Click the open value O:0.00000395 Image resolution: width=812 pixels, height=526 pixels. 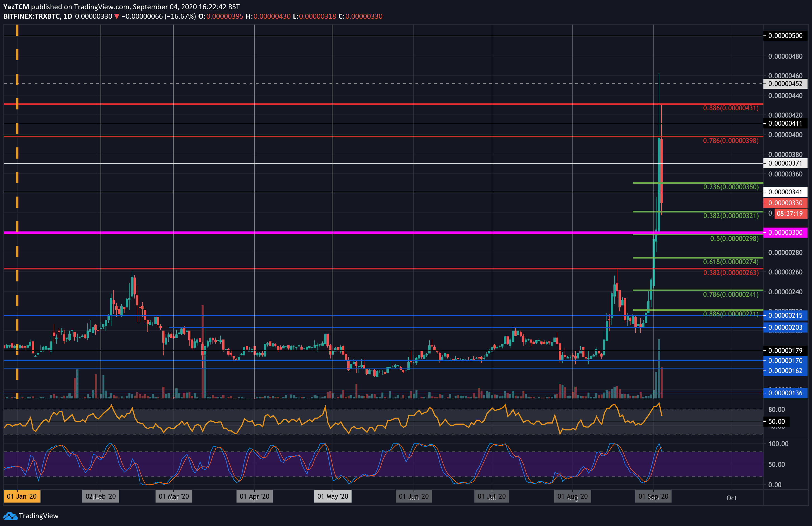[221, 16]
